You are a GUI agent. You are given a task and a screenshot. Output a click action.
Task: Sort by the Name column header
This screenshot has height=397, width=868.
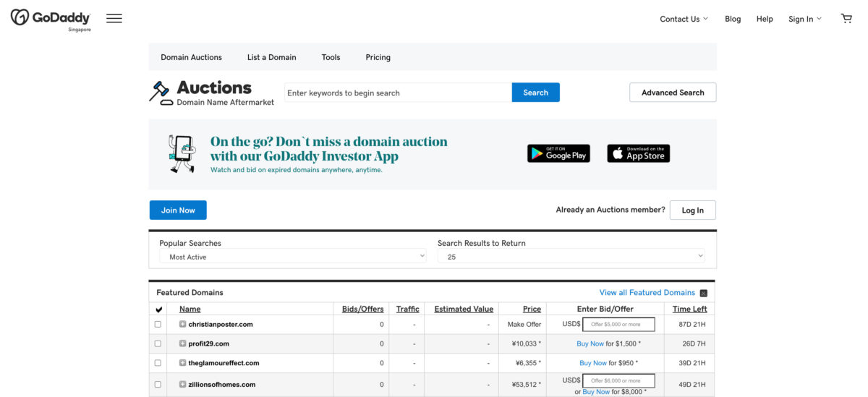point(190,309)
